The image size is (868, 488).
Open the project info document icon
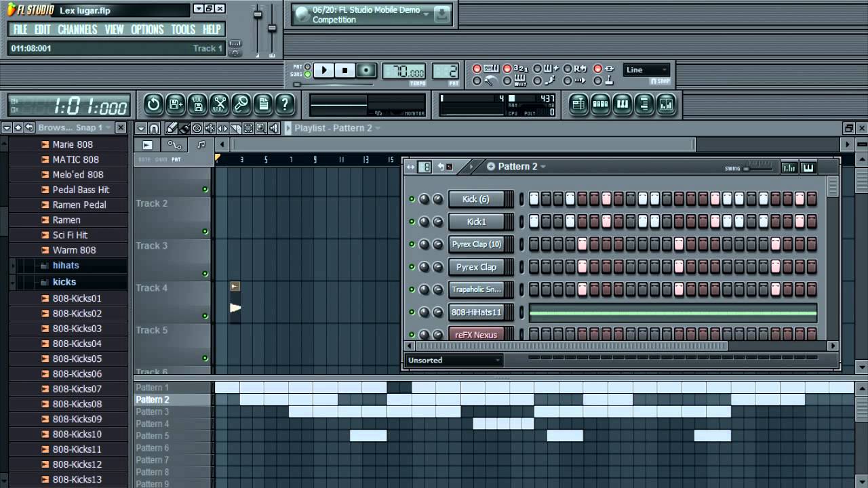pos(263,104)
